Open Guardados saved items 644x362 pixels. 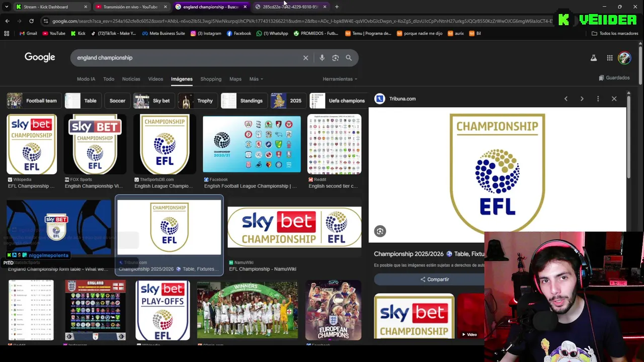(x=614, y=78)
